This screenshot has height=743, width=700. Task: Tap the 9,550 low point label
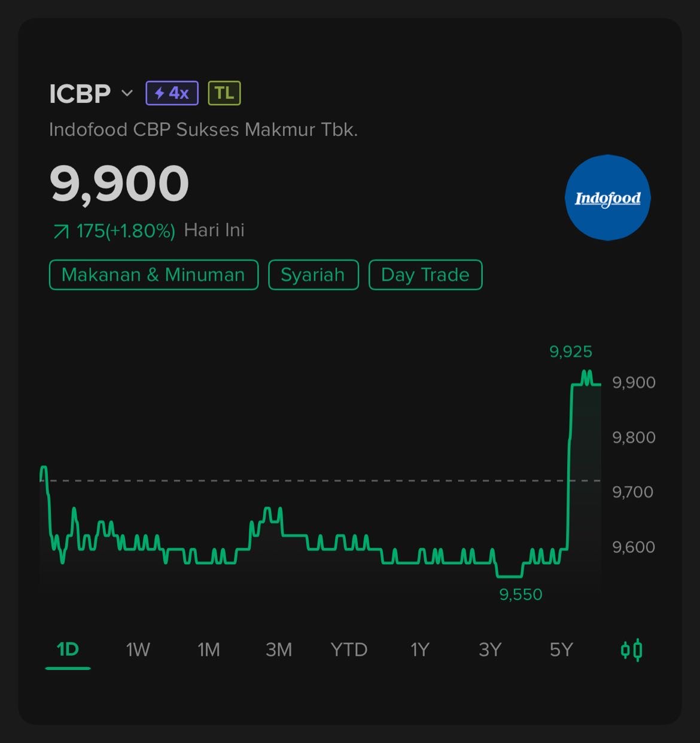(x=521, y=595)
